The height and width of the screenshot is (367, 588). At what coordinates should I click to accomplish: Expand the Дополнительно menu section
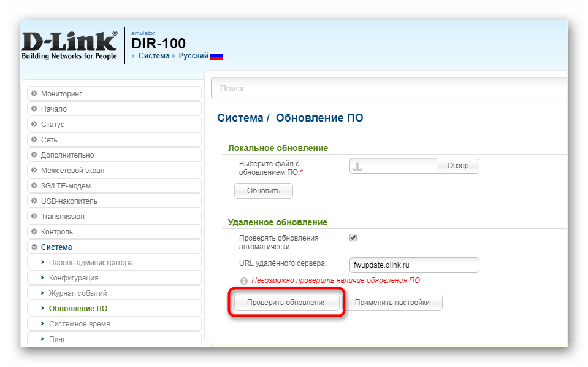(115, 155)
